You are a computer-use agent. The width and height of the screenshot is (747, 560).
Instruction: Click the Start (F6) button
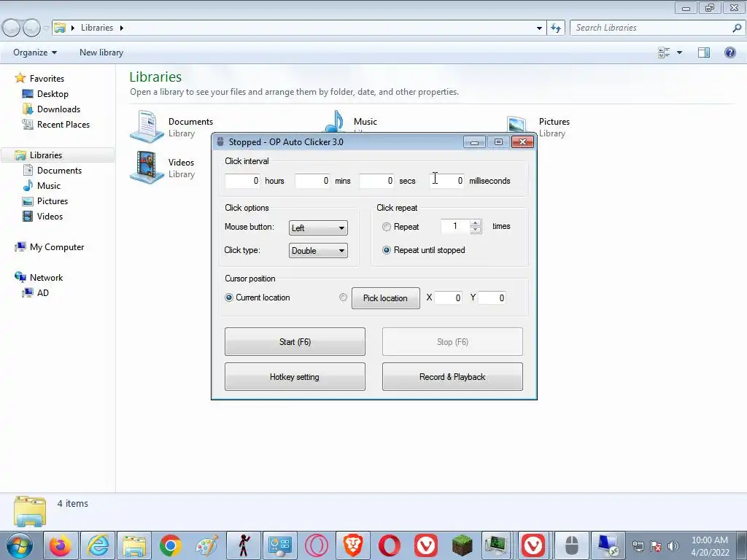point(295,341)
